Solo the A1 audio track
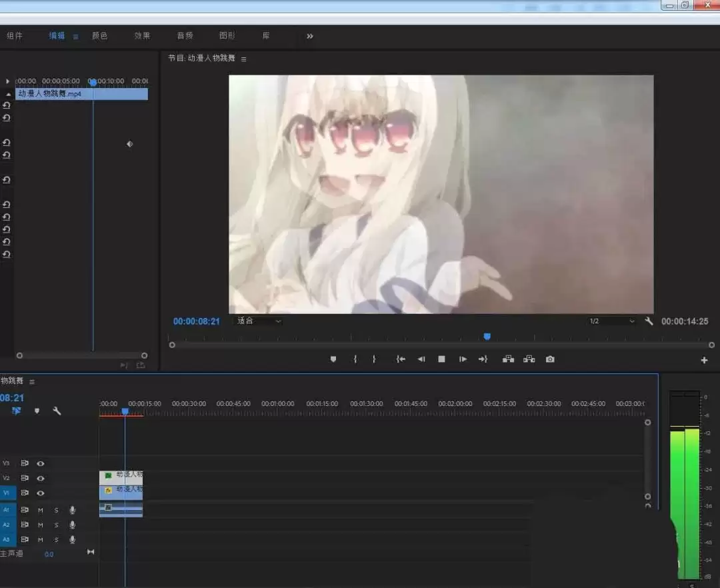720x588 pixels. [x=56, y=511]
